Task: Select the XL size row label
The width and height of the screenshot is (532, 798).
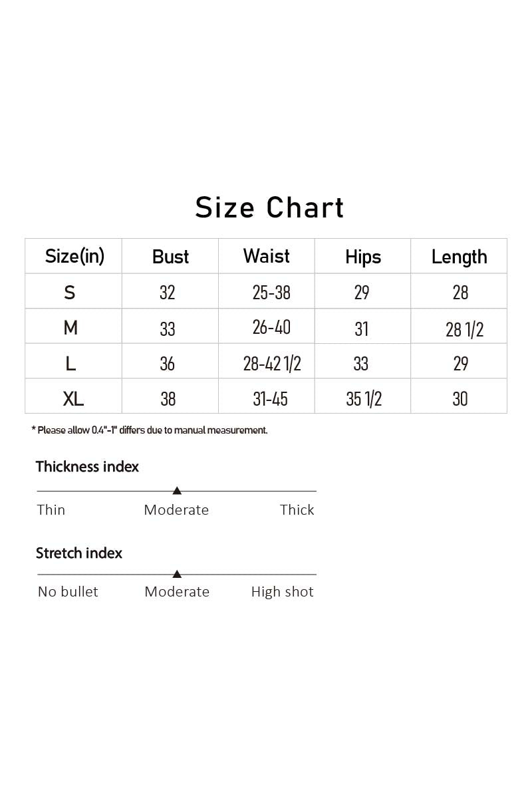Action: [x=73, y=398]
